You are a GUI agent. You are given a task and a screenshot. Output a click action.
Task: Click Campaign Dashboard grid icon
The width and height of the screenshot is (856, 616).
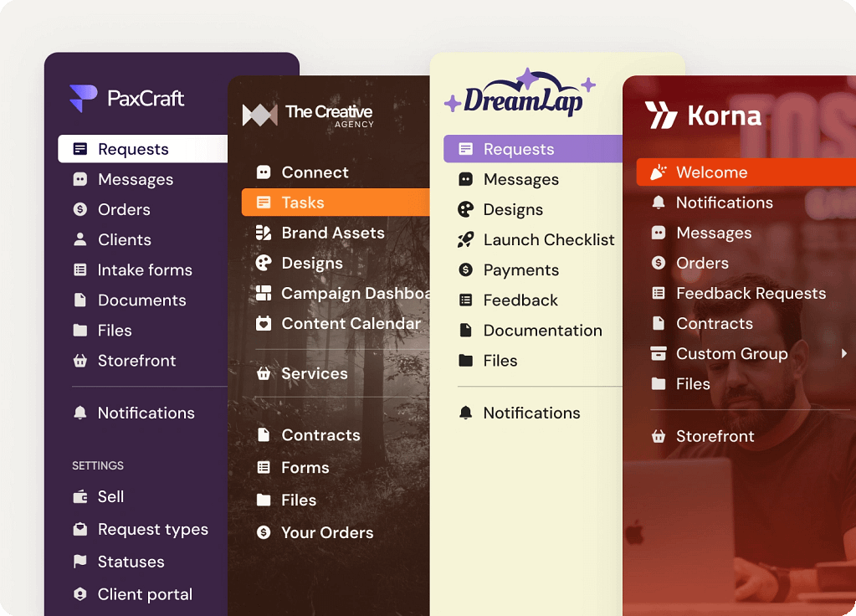pos(264,293)
